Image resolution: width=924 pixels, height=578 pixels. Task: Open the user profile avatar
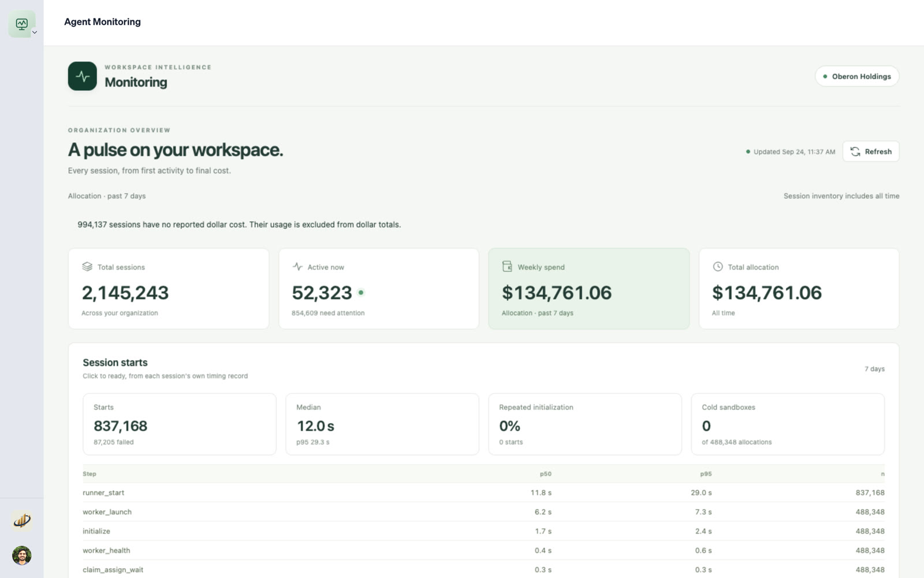click(x=22, y=555)
